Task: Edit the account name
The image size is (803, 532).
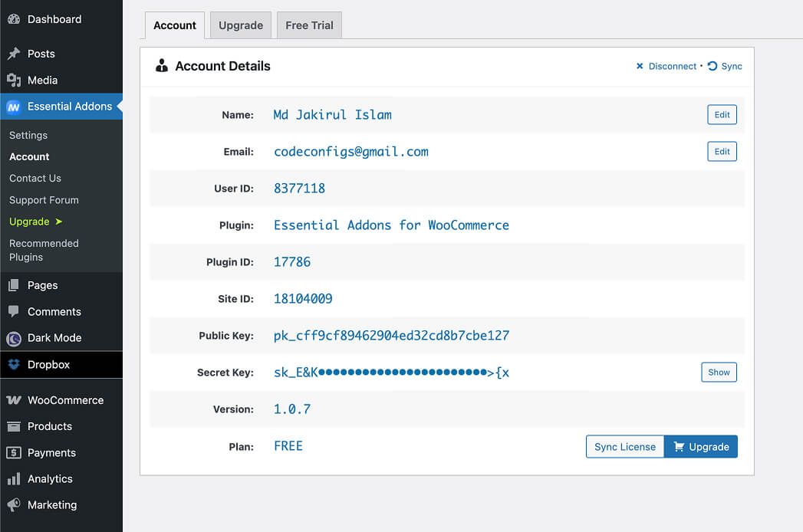Action: [x=722, y=115]
